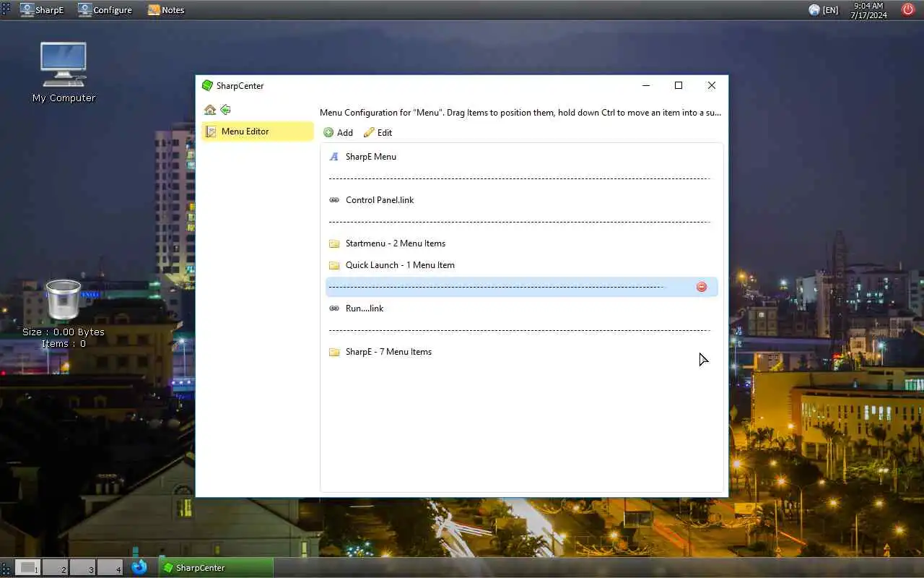Image resolution: width=924 pixels, height=578 pixels.
Task: Click the SharpCenter home icon
Action: coord(210,110)
